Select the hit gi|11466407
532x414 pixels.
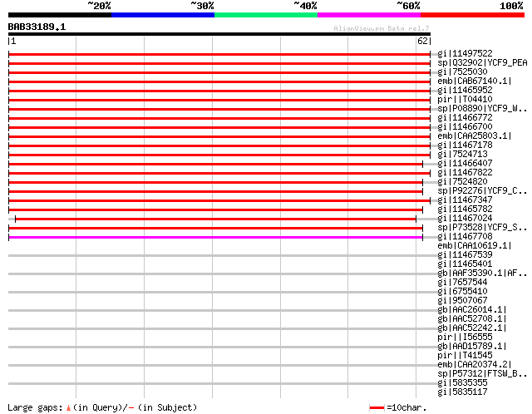pos(465,163)
